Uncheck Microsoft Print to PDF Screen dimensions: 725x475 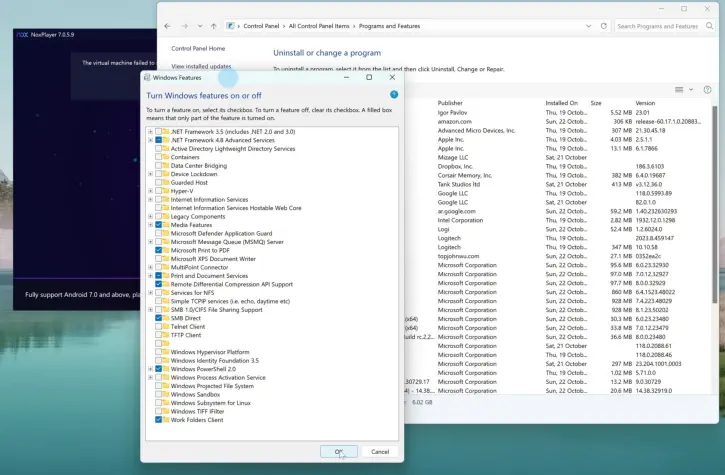pos(159,250)
